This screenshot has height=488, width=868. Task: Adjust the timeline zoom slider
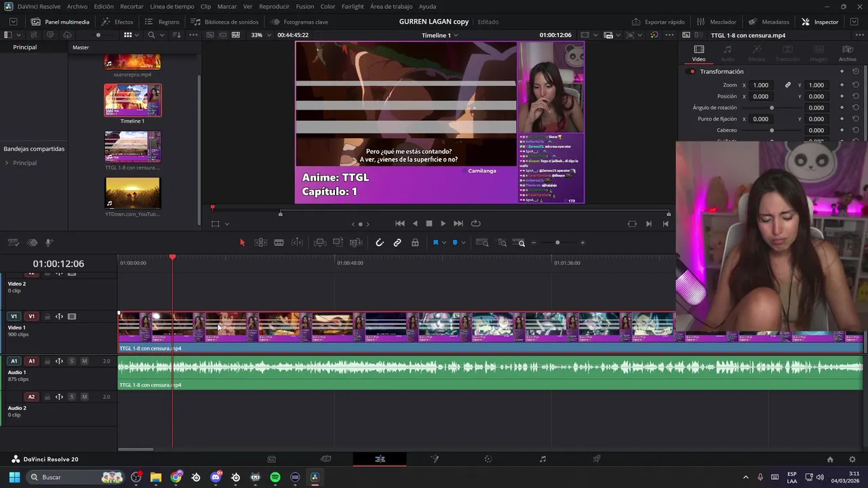(557, 243)
